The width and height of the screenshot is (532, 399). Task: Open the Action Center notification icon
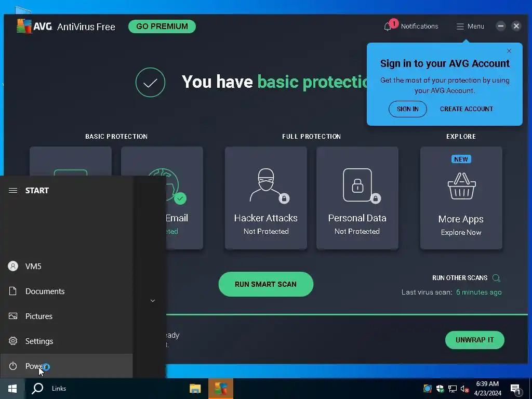point(516,390)
